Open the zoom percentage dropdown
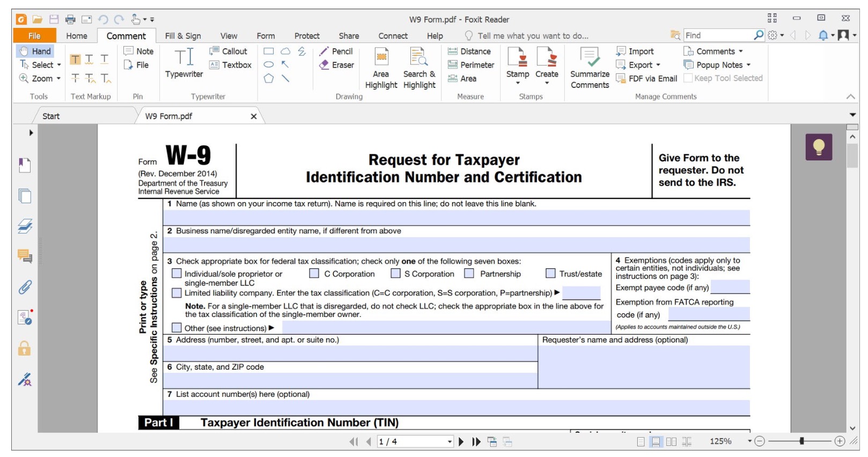The width and height of the screenshot is (868, 457). [x=749, y=441]
